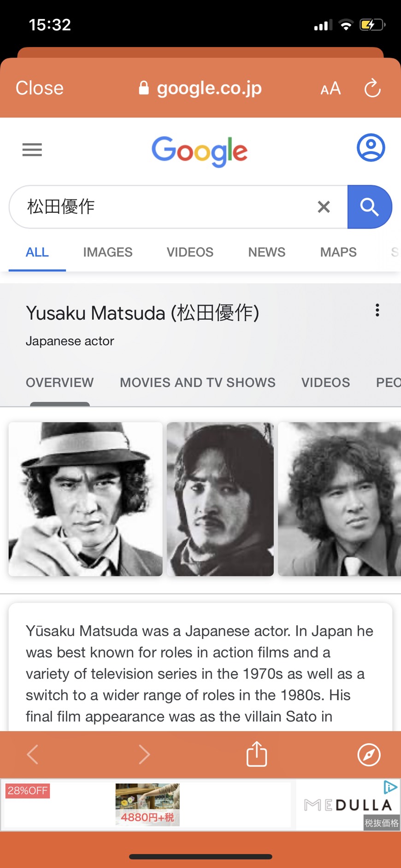Switch to the NEWS search tab

[266, 252]
